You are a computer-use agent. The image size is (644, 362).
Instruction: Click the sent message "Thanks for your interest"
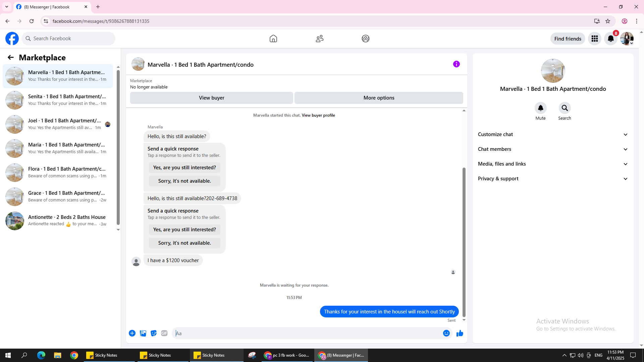click(389, 312)
